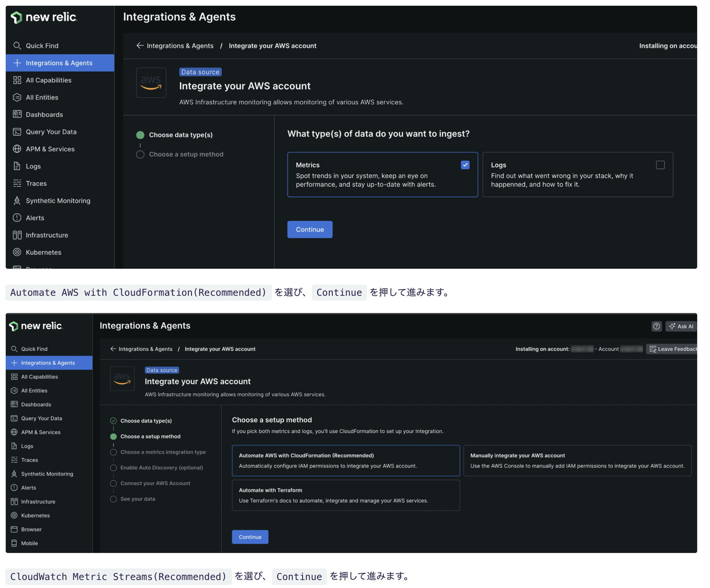Choose Automate AWS with CloudFormation (Recommended) card

click(x=346, y=461)
